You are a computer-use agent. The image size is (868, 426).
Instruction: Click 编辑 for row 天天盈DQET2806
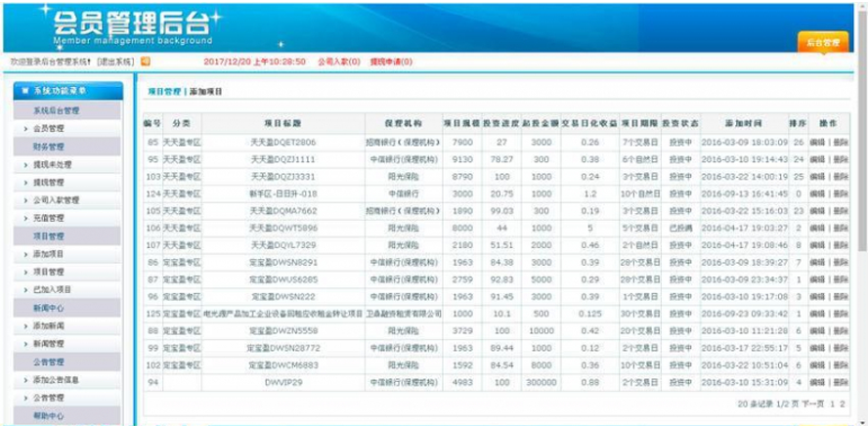click(x=817, y=143)
